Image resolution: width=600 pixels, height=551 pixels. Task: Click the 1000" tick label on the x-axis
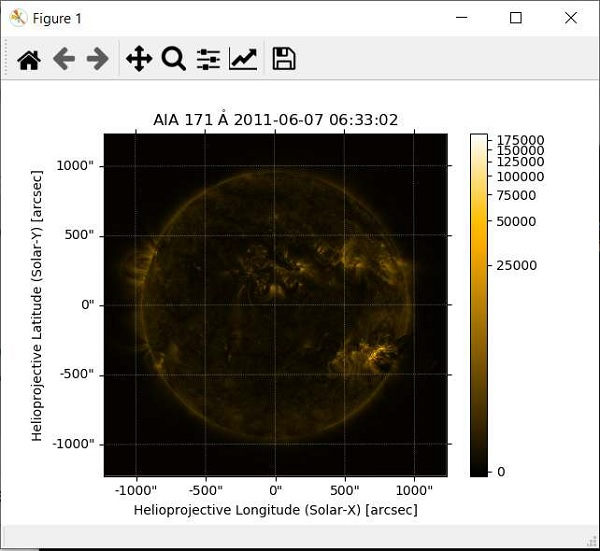pyautogui.click(x=414, y=490)
